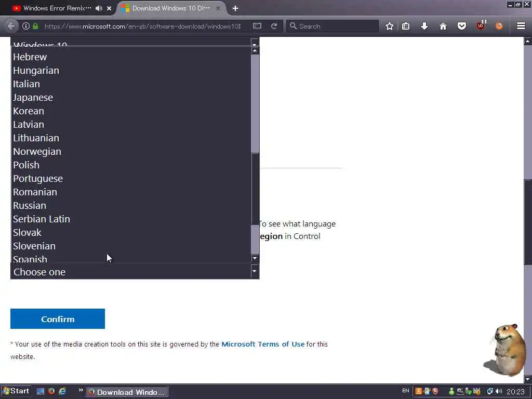Click the 'Choose one' combo box
This screenshot has width=532, height=399.
pos(135,271)
